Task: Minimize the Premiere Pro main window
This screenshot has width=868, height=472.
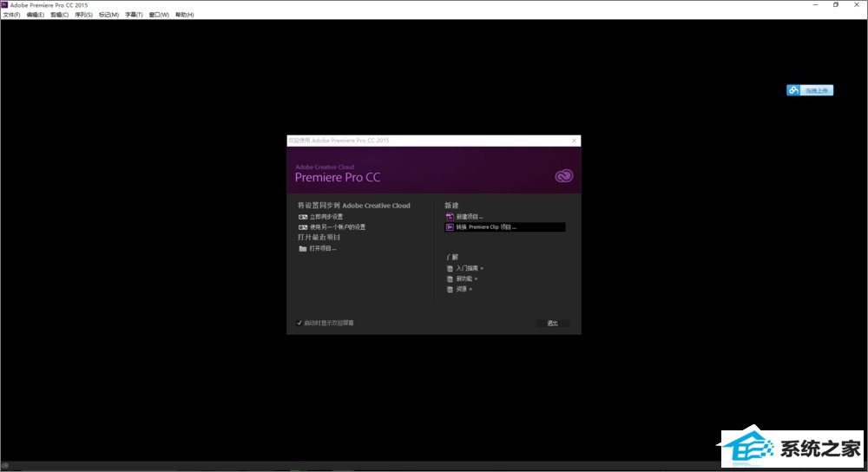Action: [815, 4]
